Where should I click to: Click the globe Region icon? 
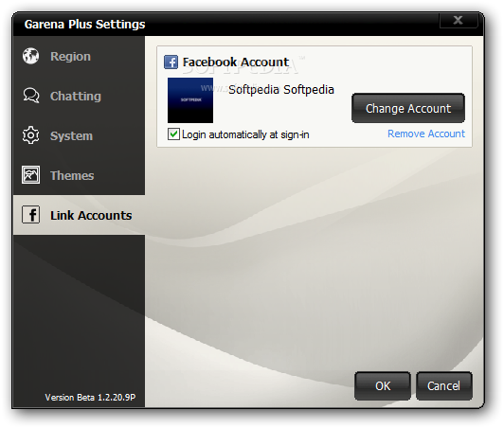pyautogui.click(x=31, y=56)
